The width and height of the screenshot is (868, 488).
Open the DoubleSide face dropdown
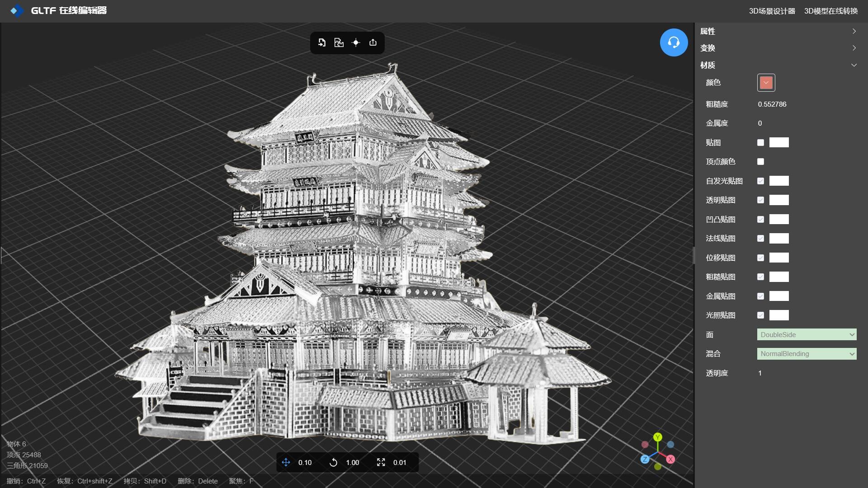(807, 335)
